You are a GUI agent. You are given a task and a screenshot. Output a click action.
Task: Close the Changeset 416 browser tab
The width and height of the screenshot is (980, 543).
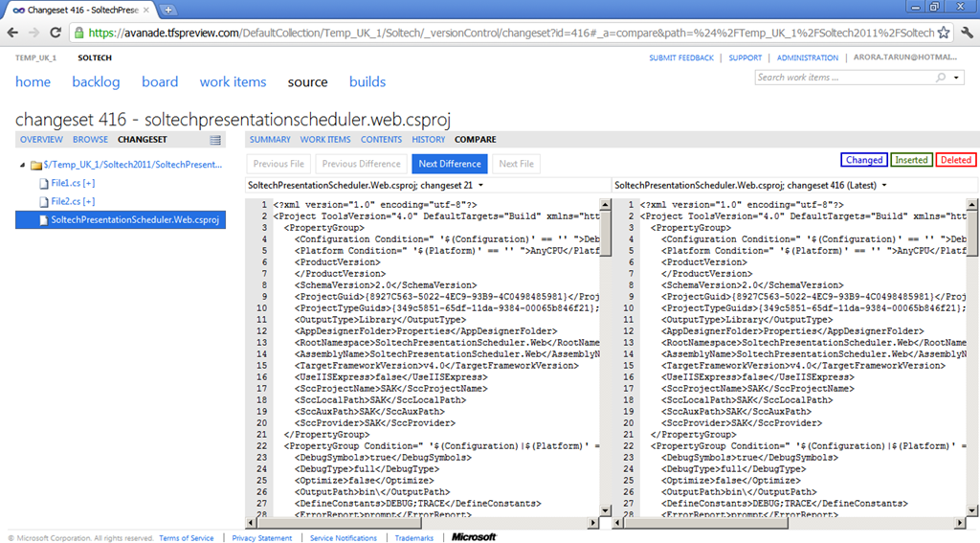146,10
